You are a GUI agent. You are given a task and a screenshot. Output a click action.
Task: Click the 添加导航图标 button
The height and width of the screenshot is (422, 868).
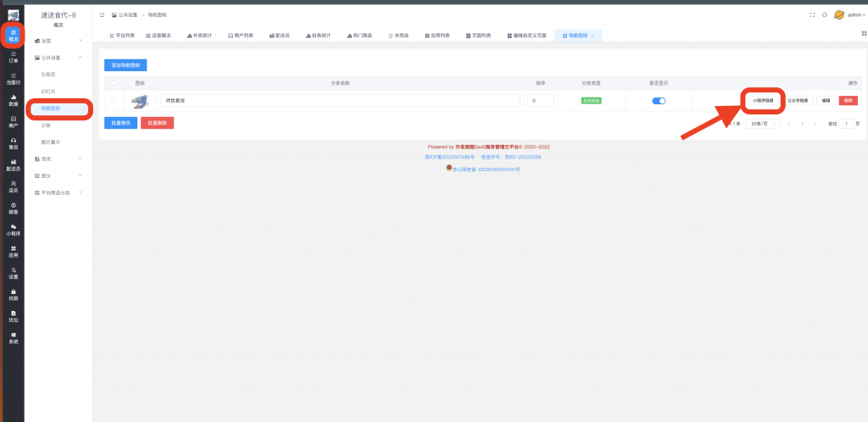(125, 64)
